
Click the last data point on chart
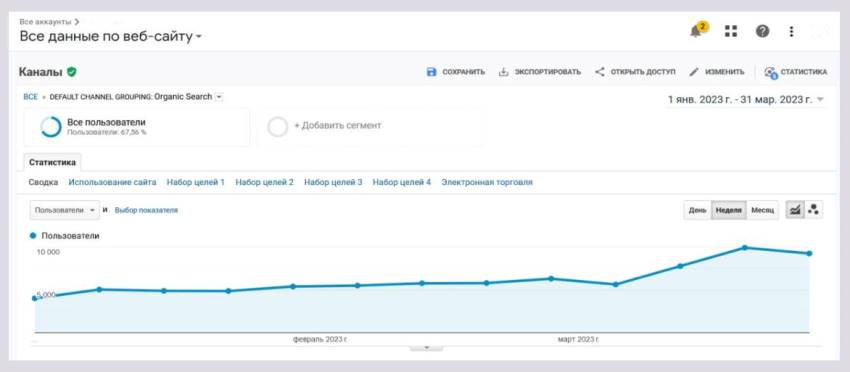click(809, 253)
